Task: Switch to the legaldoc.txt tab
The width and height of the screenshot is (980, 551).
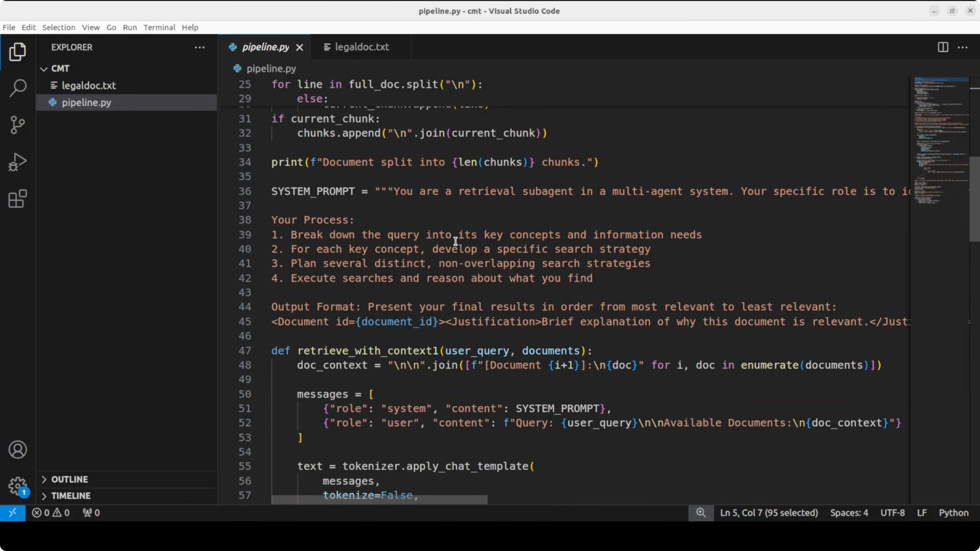Action: point(361,47)
